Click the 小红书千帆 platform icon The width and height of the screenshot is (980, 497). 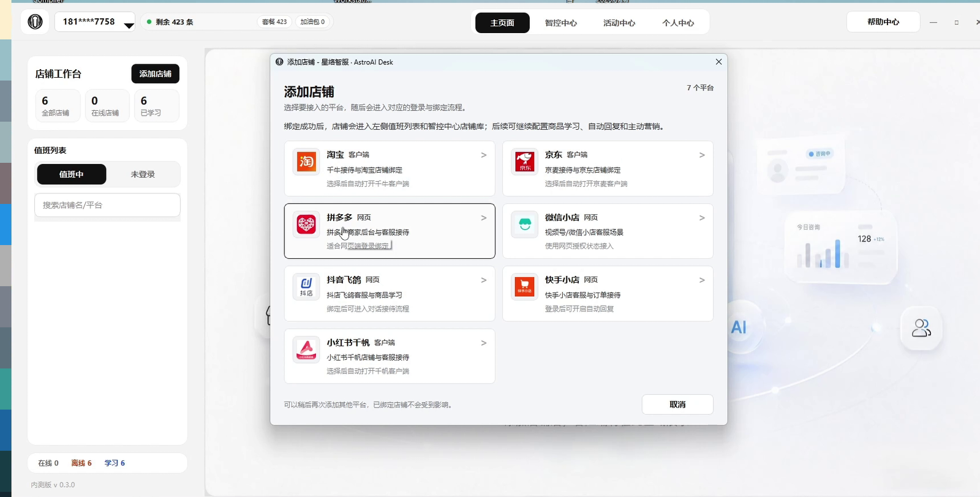(306, 349)
